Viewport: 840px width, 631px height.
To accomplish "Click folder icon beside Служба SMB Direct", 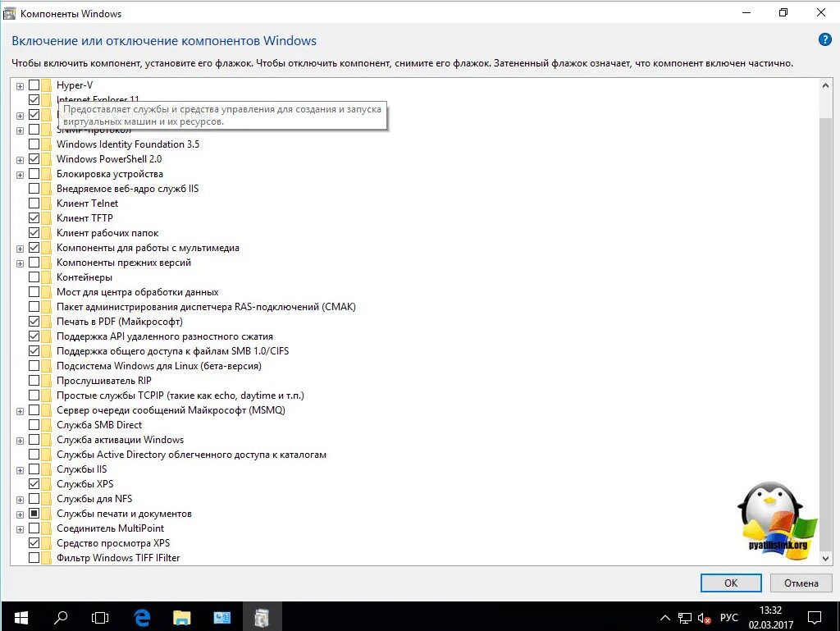I will (x=46, y=425).
